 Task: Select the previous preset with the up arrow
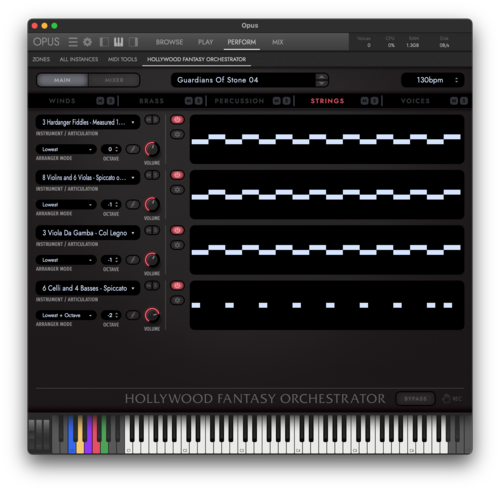tap(321, 77)
